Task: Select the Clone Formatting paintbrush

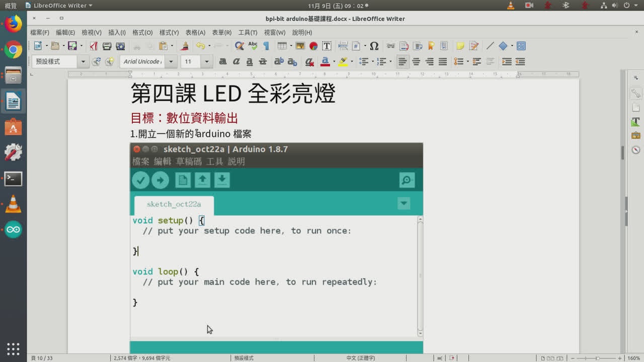Action: point(185,46)
